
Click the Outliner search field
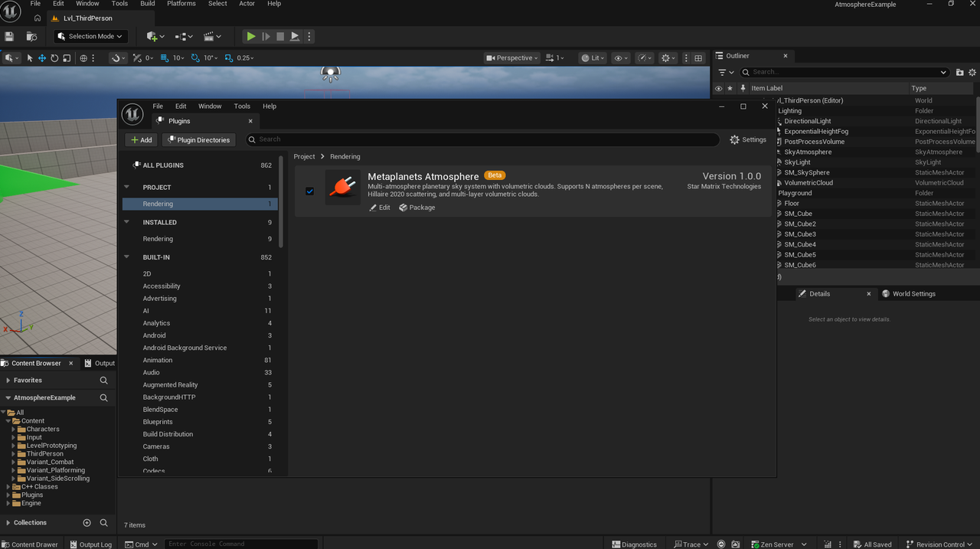point(845,72)
